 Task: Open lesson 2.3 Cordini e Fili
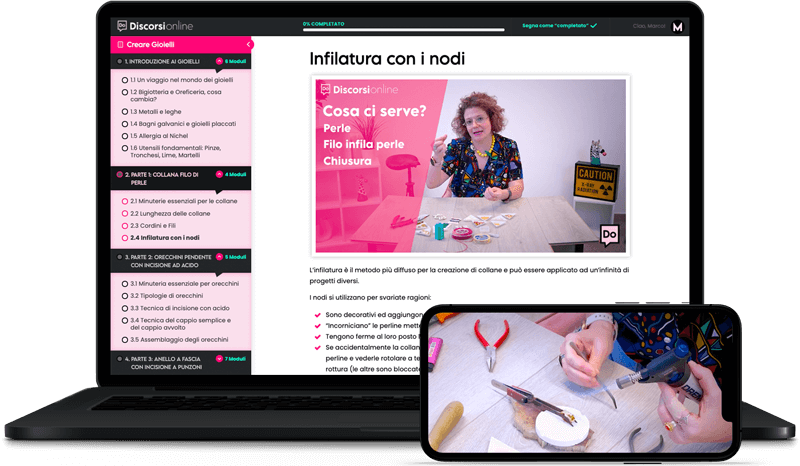click(x=153, y=226)
